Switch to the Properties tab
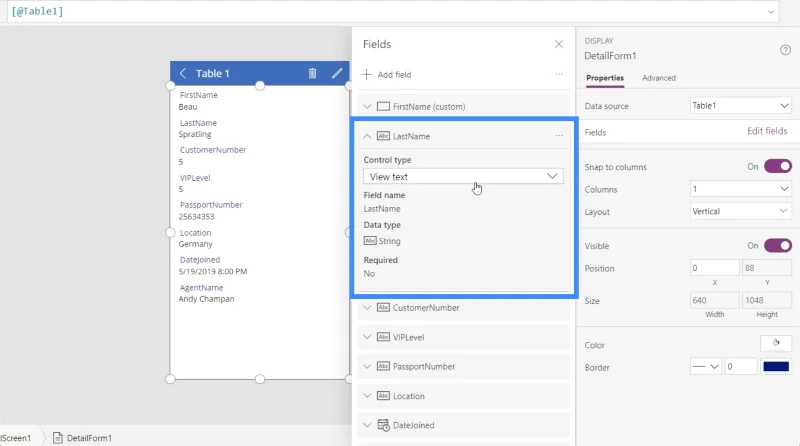Viewport: 800px width, 446px height. click(605, 78)
